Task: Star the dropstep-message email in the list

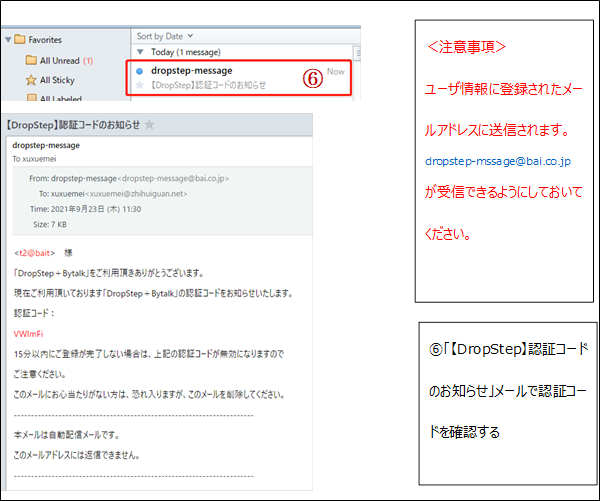Action: click(140, 85)
